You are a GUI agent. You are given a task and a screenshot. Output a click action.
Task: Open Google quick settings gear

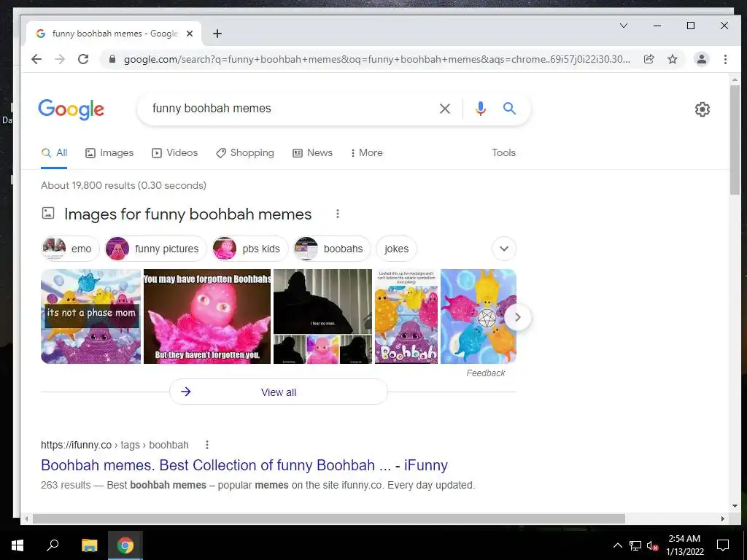[703, 109]
